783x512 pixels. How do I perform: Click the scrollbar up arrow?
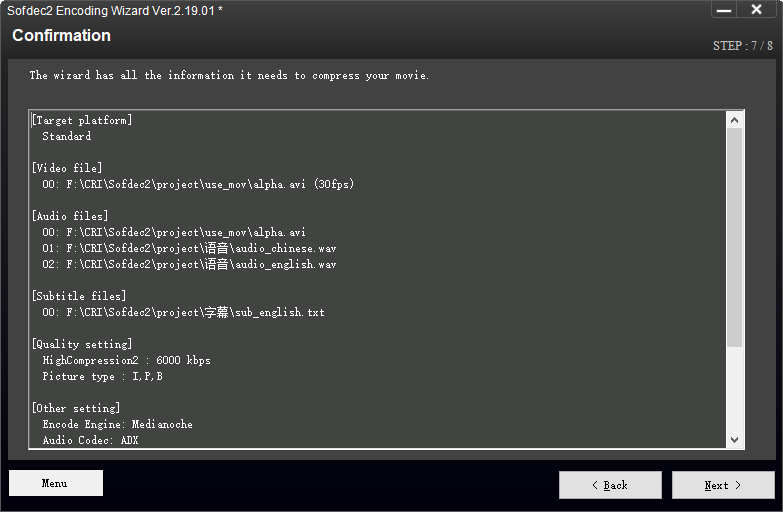(734, 120)
